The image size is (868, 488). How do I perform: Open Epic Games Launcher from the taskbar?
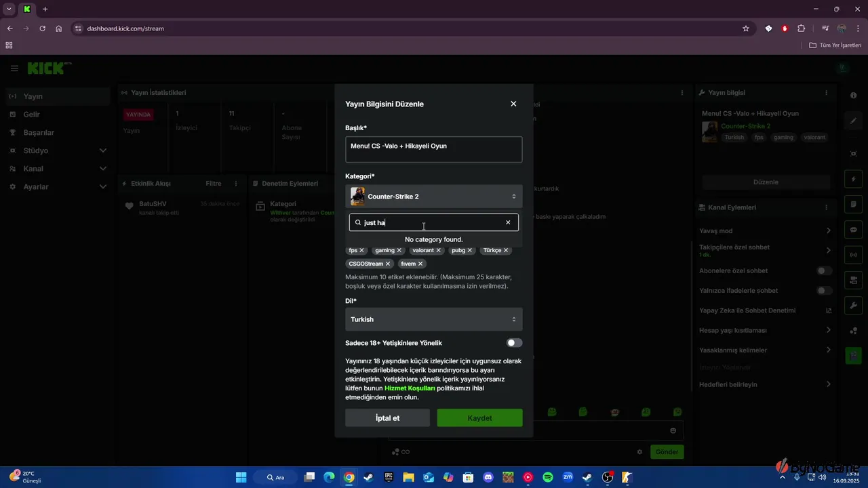(x=389, y=477)
